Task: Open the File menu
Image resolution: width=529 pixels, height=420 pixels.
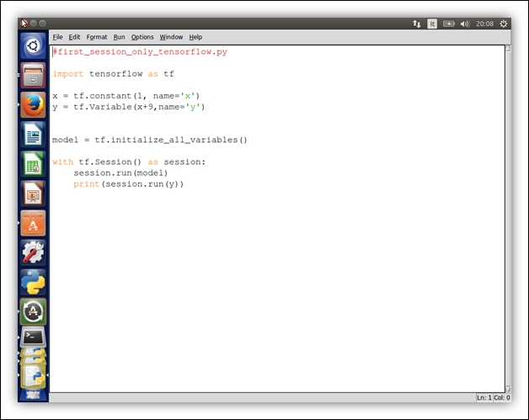Action: [x=57, y=37]
